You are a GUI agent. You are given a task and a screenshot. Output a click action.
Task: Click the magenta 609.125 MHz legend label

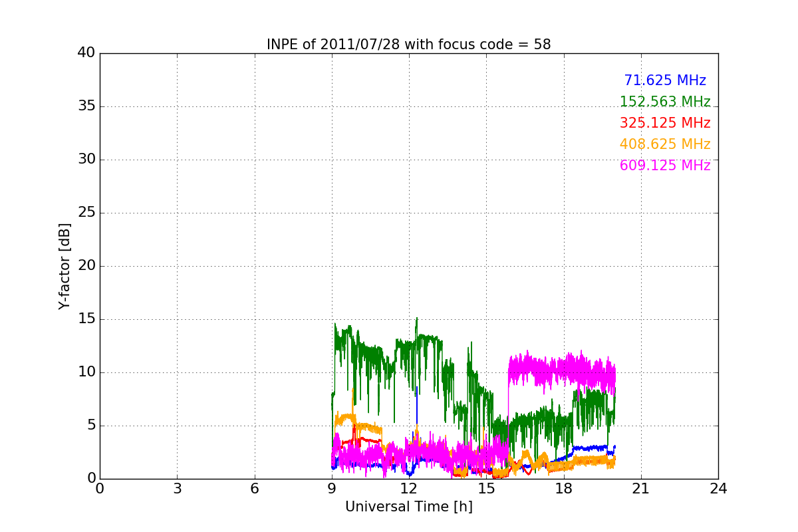(665, 166)
